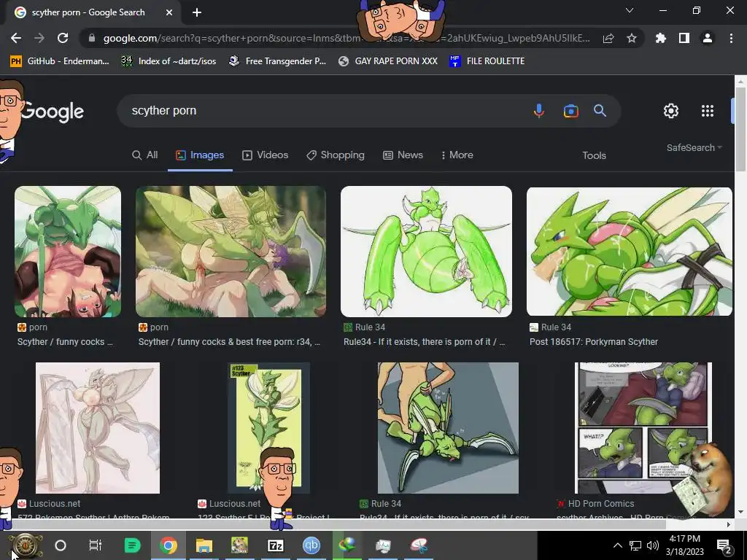Switch to the Shopping tab
This screenshot has height=560, width=747.
(336, 155)
